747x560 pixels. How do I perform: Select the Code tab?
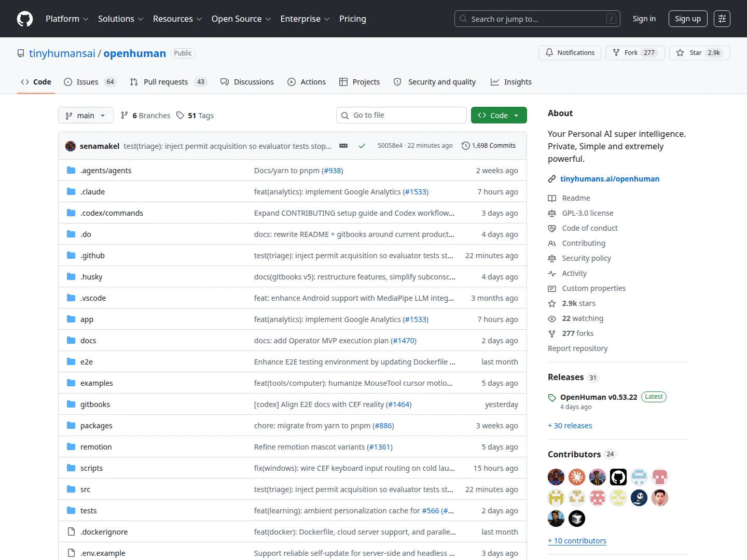coord(36,82)
